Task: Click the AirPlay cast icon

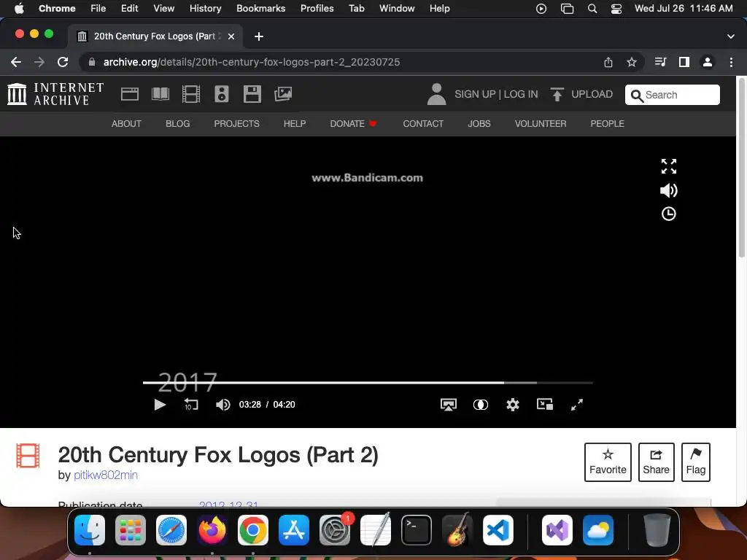Action: pyautogui.click(x=449, y=405)
